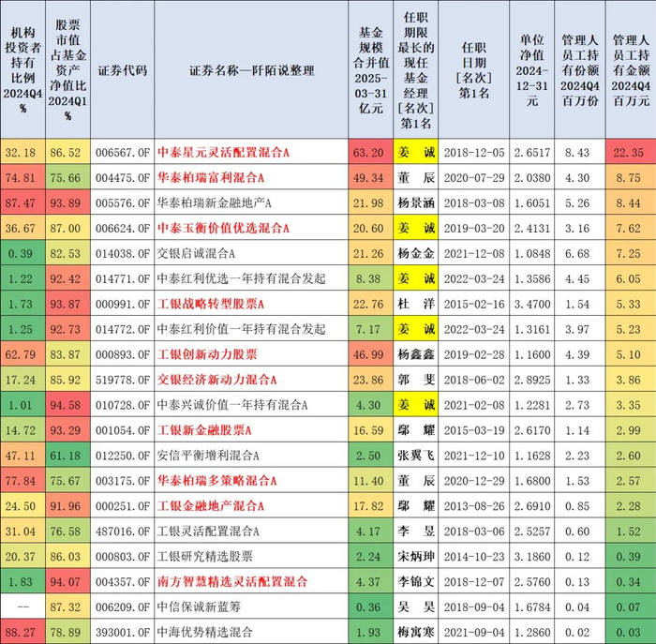This screenshot has width=656, height=644.
Task: Select manager name 杜洋
Action: 416,304
